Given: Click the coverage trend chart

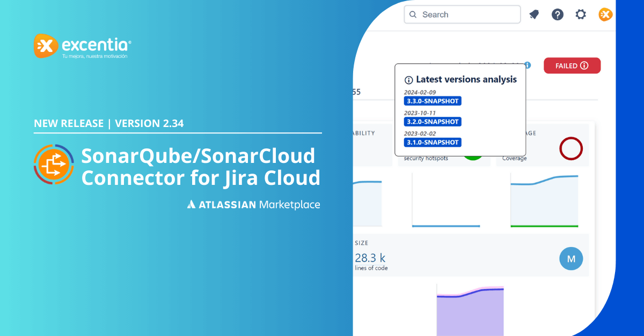Looking at the screenshot, I should pyautogui.click(x=544, y=200).
